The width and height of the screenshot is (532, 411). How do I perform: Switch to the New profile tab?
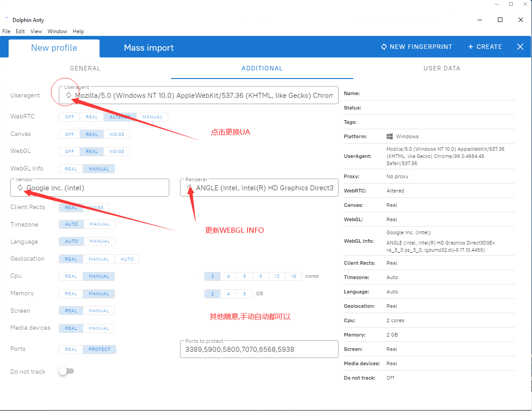pyautogui.click(x=54, y=48)
